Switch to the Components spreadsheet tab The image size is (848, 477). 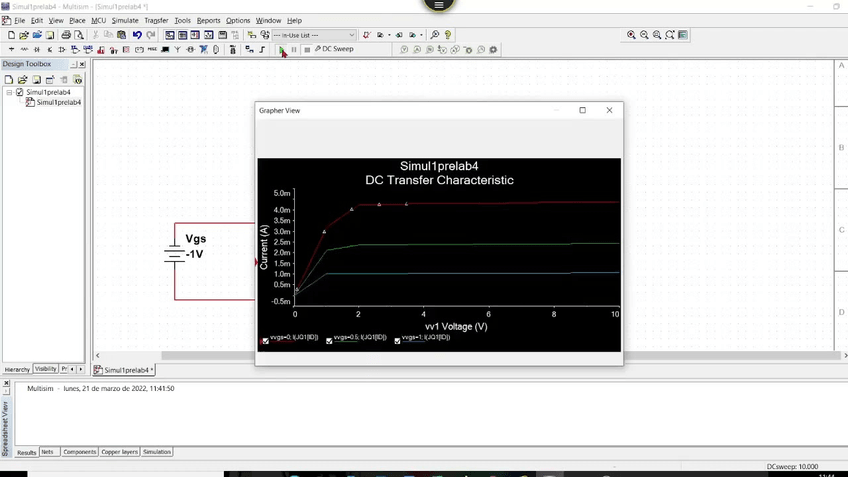click(x=80, y=452)
